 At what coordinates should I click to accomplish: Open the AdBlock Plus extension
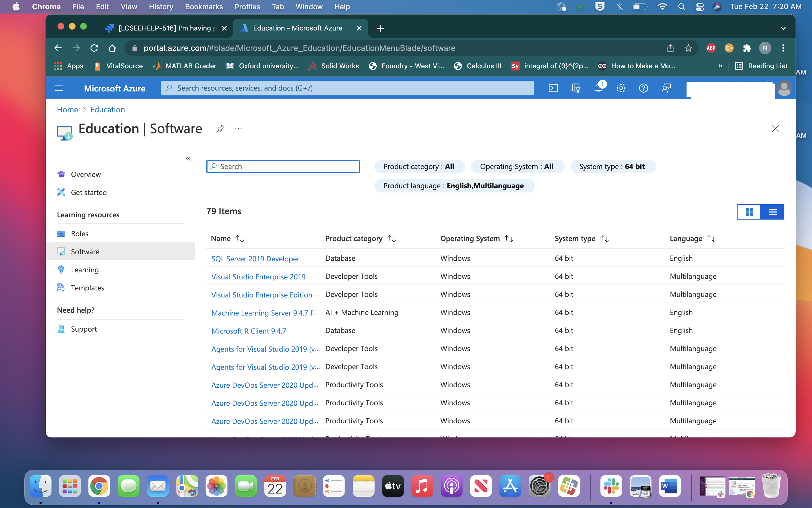tap(711, 48)
